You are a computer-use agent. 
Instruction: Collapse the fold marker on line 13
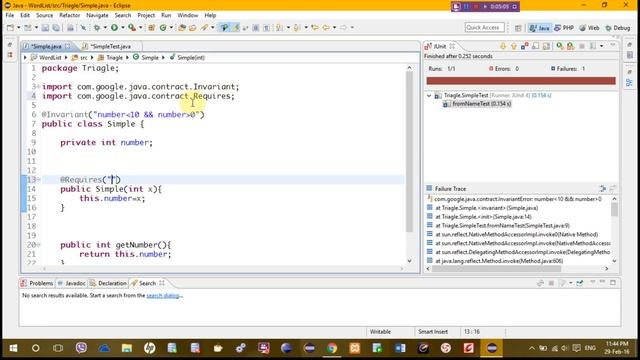39,180
